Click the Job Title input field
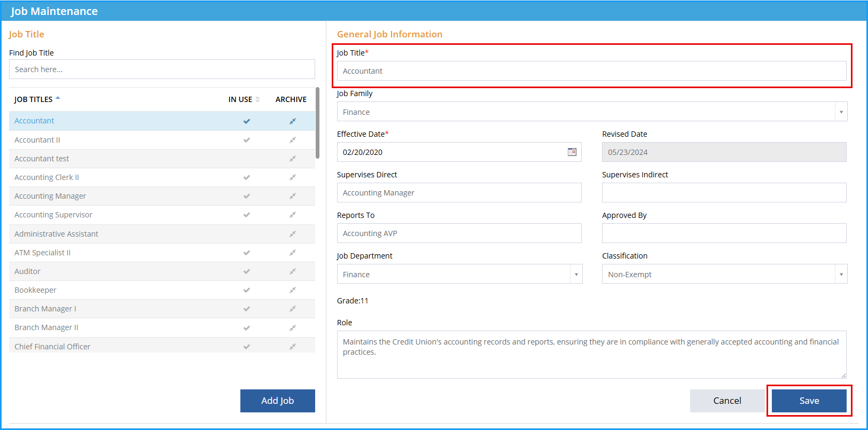The width and height of the screenshot is (868, 430). pos(592,71)
